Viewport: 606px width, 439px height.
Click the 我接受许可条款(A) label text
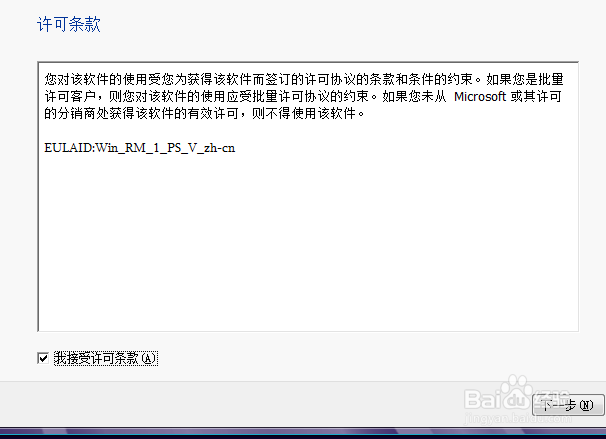coord(106,358)
